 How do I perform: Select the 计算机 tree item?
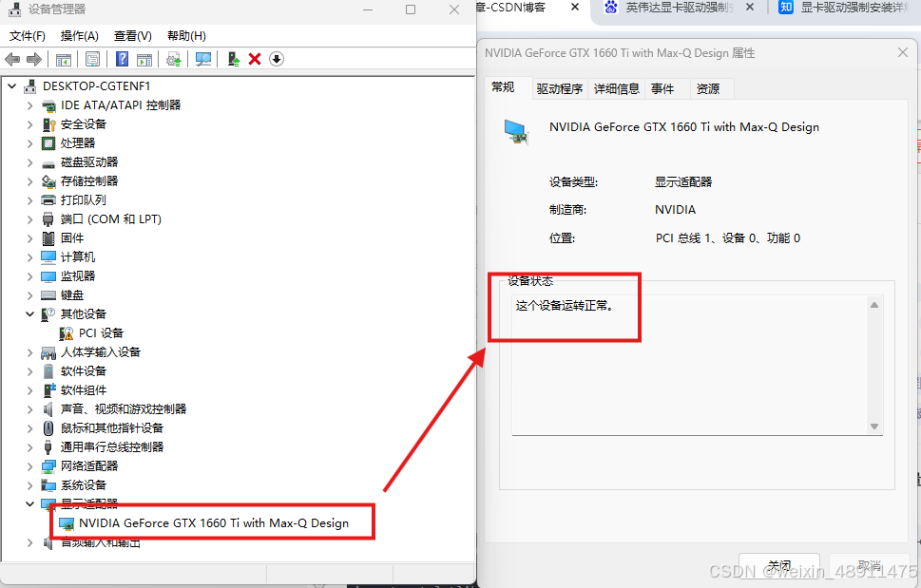[78, 257]
